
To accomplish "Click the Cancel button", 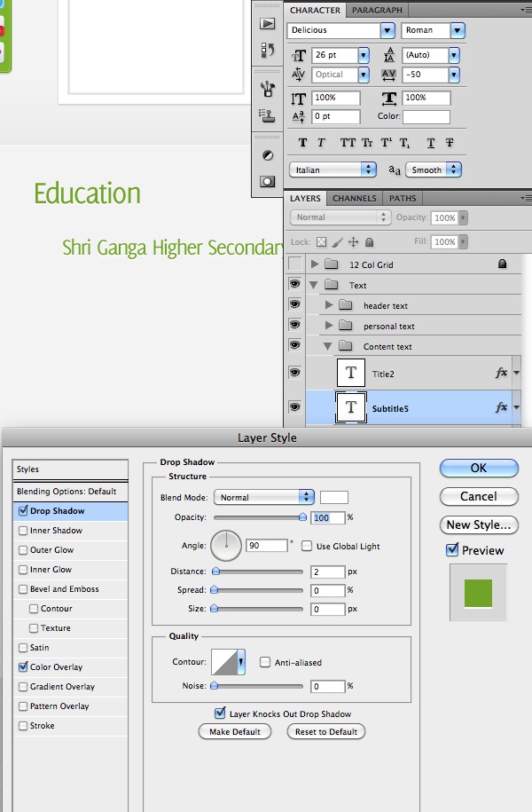I will click(479, 496).
